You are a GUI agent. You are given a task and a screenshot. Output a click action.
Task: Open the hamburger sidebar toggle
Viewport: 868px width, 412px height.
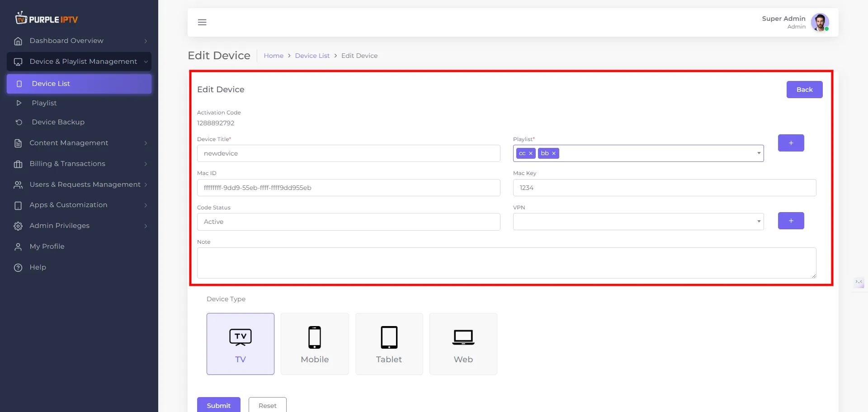point(202,22)
